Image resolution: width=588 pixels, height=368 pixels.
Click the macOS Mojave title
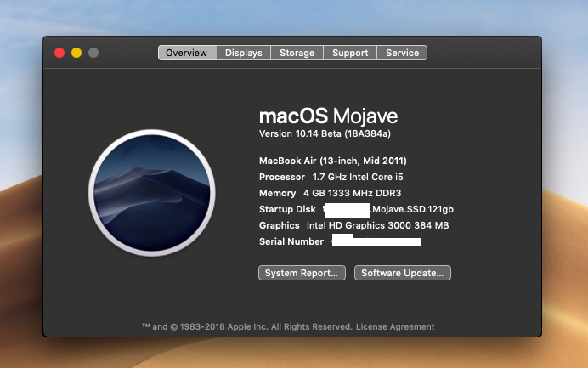[328, 116]
